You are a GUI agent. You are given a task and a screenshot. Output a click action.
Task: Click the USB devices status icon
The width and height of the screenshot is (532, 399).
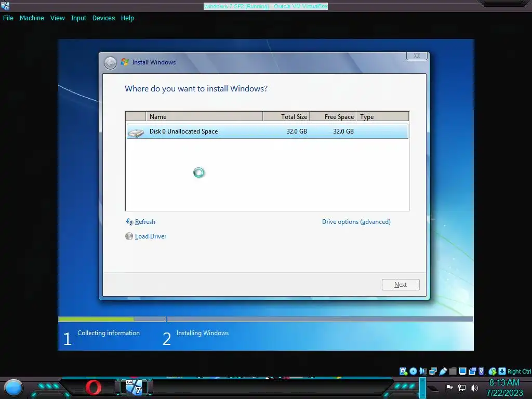[x=443, y=371]
